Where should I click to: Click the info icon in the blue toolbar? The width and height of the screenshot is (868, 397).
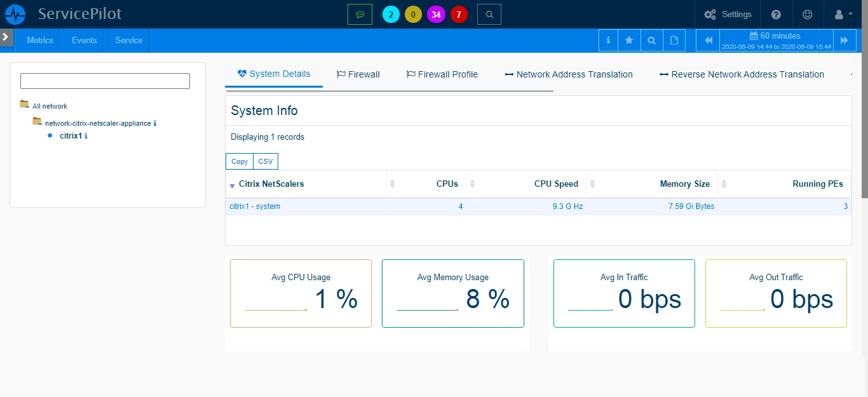[x=608, y=40]
